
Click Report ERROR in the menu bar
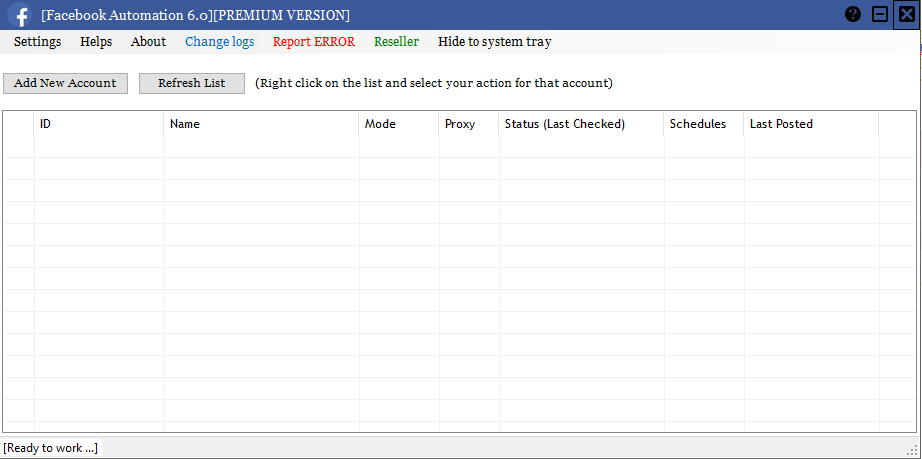pyautogui.click(x=314, y=42)
